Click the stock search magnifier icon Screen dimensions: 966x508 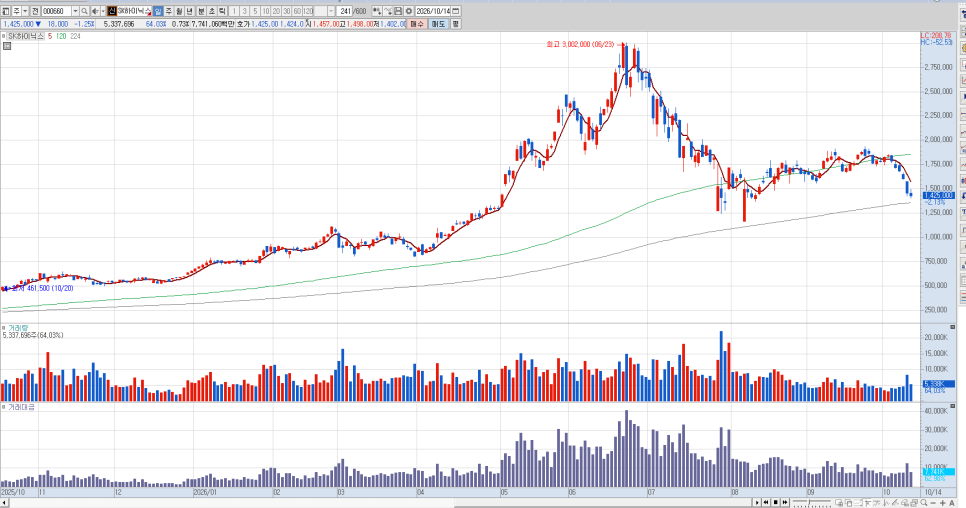coord(84,11)
